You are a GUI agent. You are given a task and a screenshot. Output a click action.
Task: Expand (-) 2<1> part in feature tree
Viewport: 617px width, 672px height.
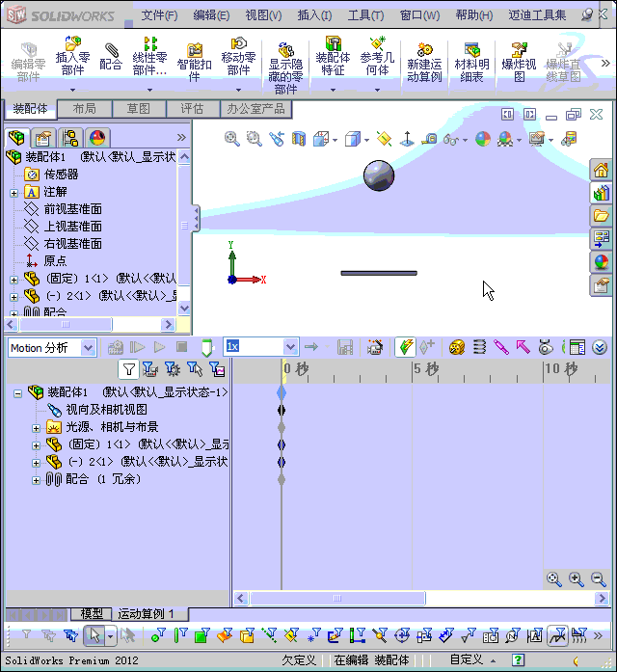click(13, 297)
